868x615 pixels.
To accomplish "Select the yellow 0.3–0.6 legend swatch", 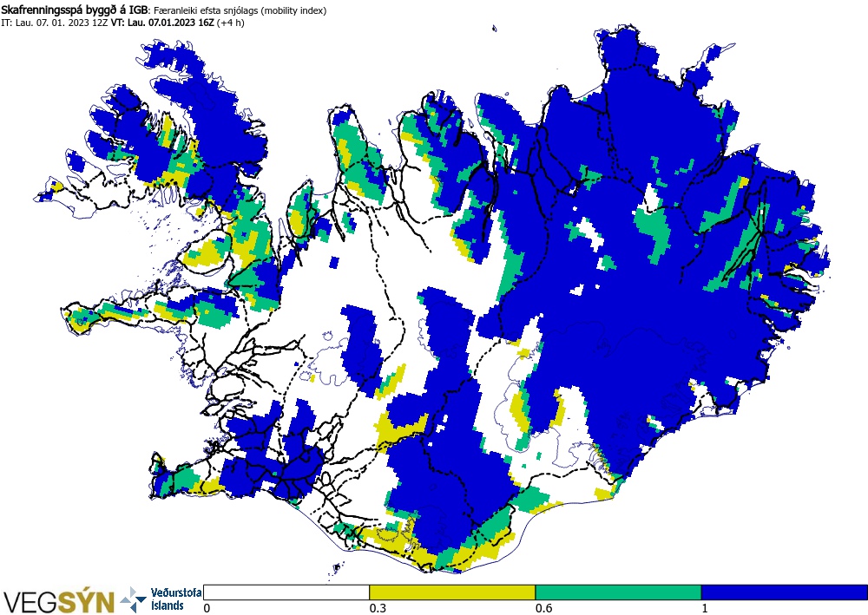I will coord(452,592).
